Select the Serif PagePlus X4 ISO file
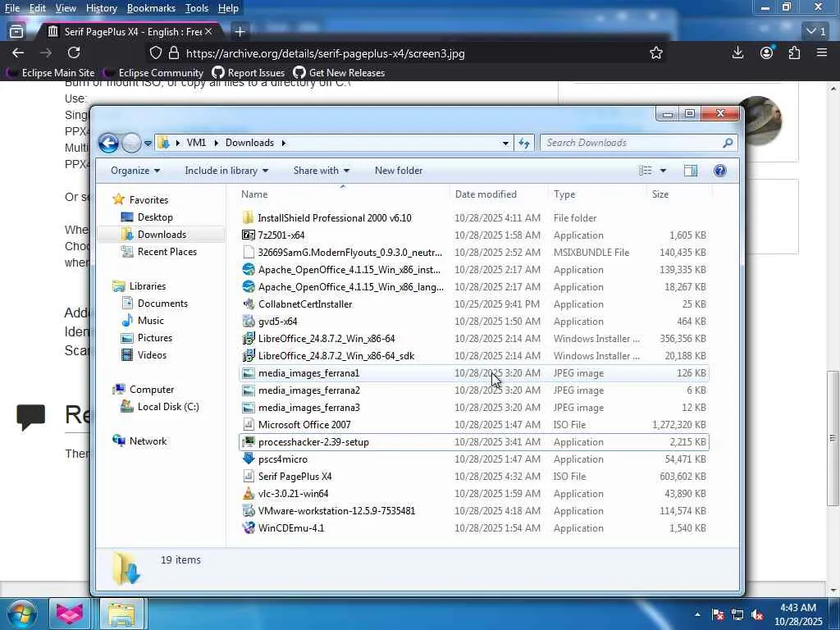 [x=474, y=477]
